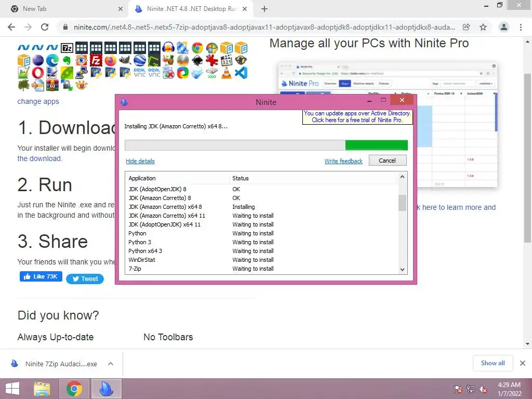Reload the Ninite page
This screenshot has height=399, width=532.
pos(45,27)
